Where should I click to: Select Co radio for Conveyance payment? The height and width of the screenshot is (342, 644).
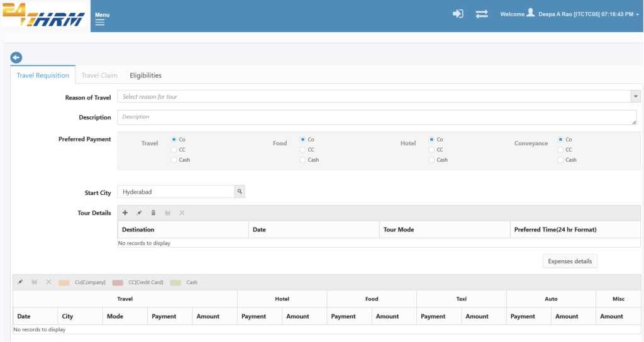[560, 140]
